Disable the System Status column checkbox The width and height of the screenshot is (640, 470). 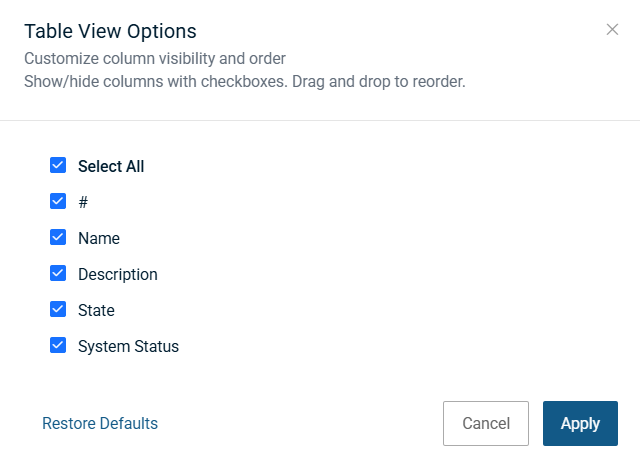click(58, 346)
